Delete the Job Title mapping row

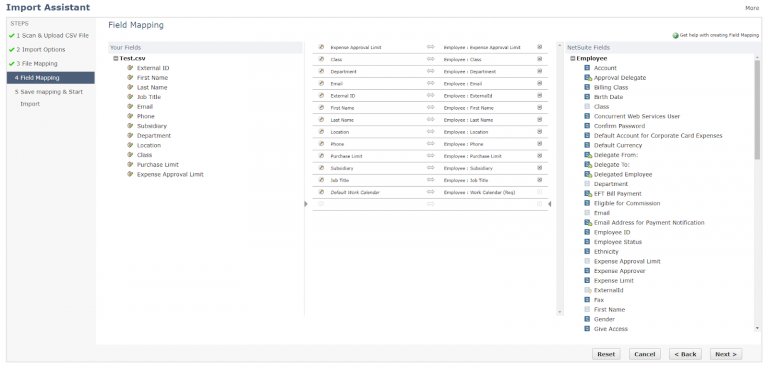[x=540, y=180]
